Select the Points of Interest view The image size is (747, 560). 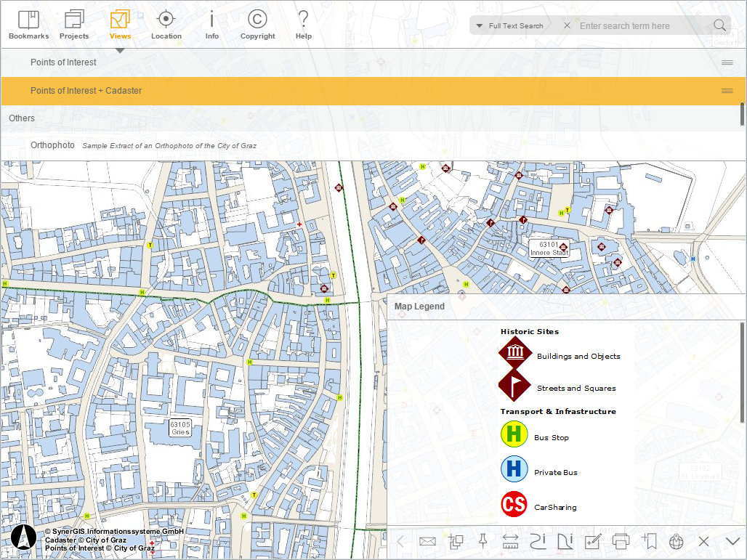click(x=63, y=62)
